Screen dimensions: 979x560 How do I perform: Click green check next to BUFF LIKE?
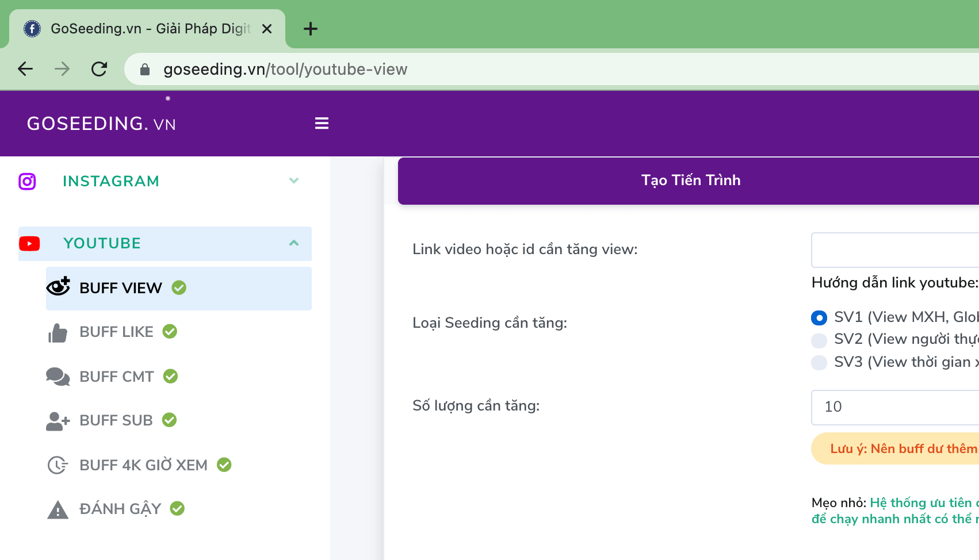(170, 331)
